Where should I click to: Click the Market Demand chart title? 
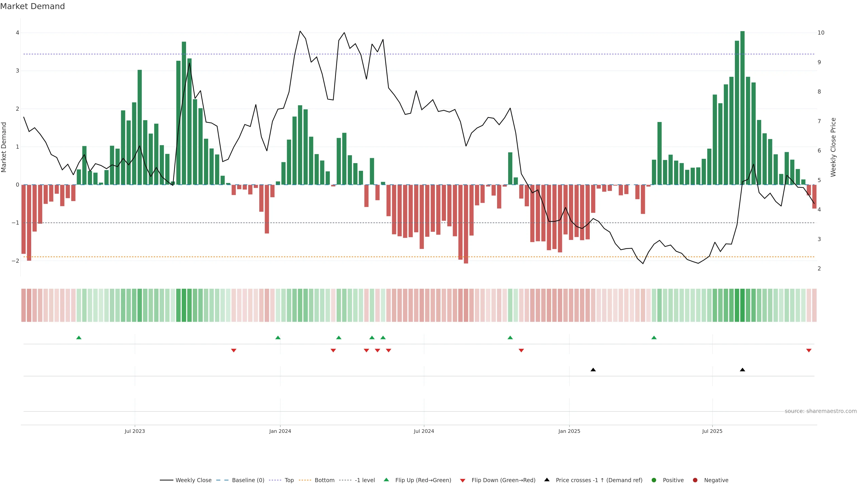point(32,6)
